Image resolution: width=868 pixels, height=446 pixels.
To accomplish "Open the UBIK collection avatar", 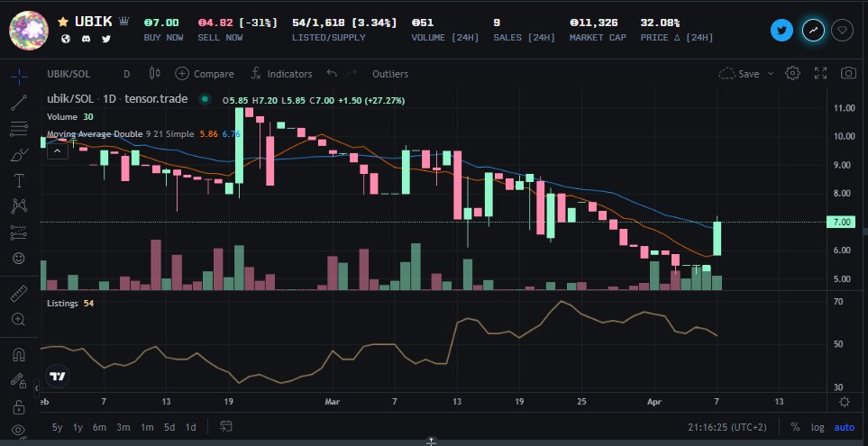I will pos(29,31).
